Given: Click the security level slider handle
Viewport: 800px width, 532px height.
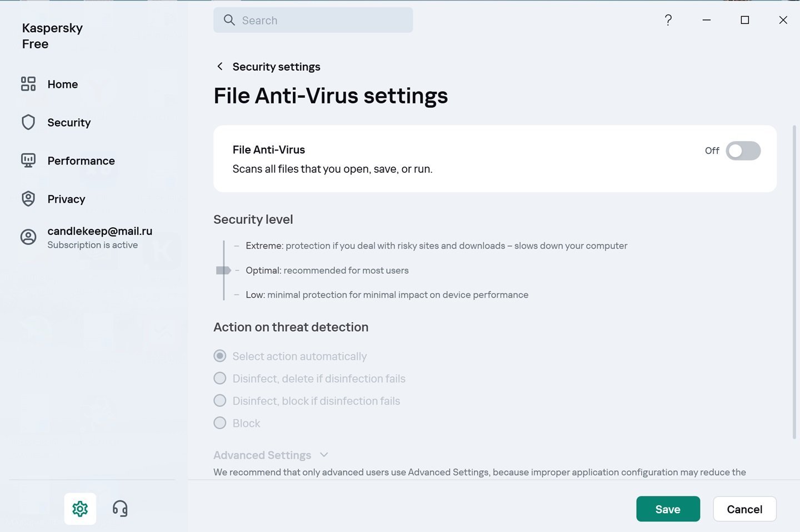Looking at the screenshot, I should (223, 270).
